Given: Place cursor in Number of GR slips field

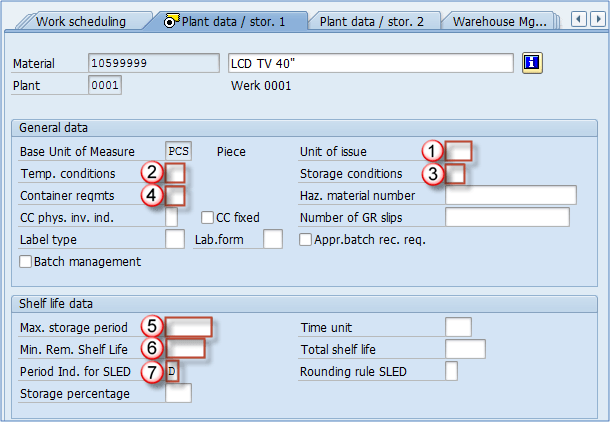Looking at the screenshot, I should tap(507, 217).
